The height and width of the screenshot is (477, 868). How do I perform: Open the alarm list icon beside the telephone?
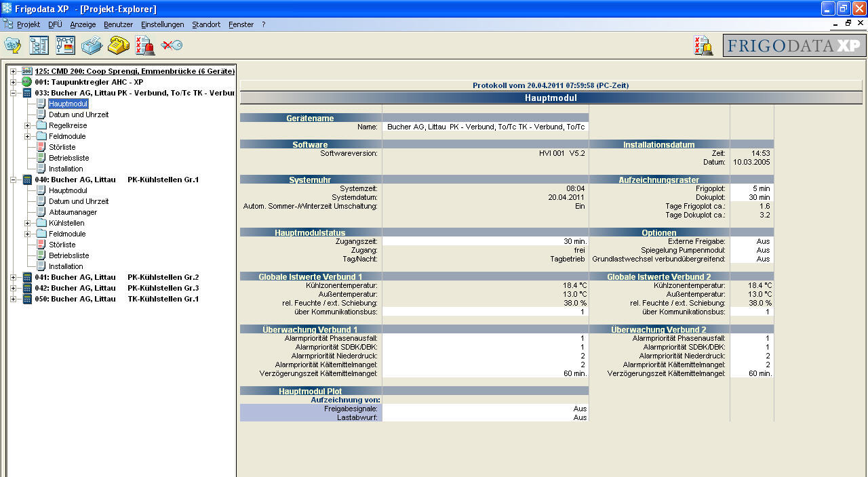[144, 45]
